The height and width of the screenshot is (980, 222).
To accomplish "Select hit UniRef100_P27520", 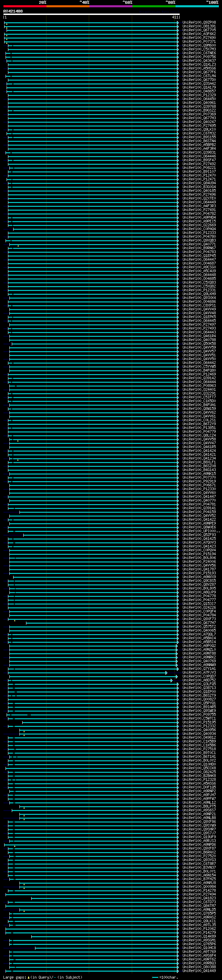I will click(199, 856).
